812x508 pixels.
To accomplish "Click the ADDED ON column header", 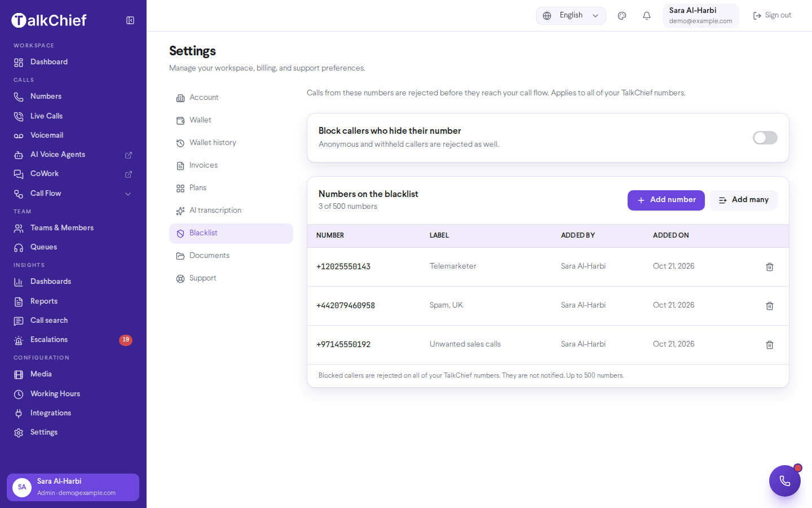I will (x=671, y=235).
